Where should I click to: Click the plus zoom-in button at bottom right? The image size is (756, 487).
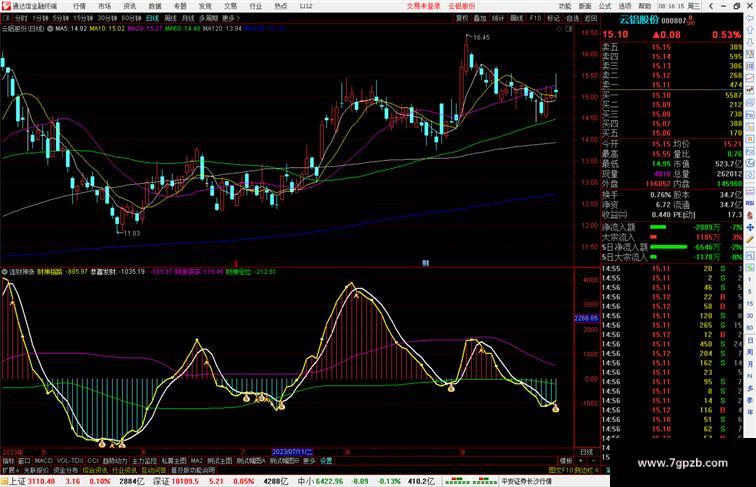(x=580, y=461)
